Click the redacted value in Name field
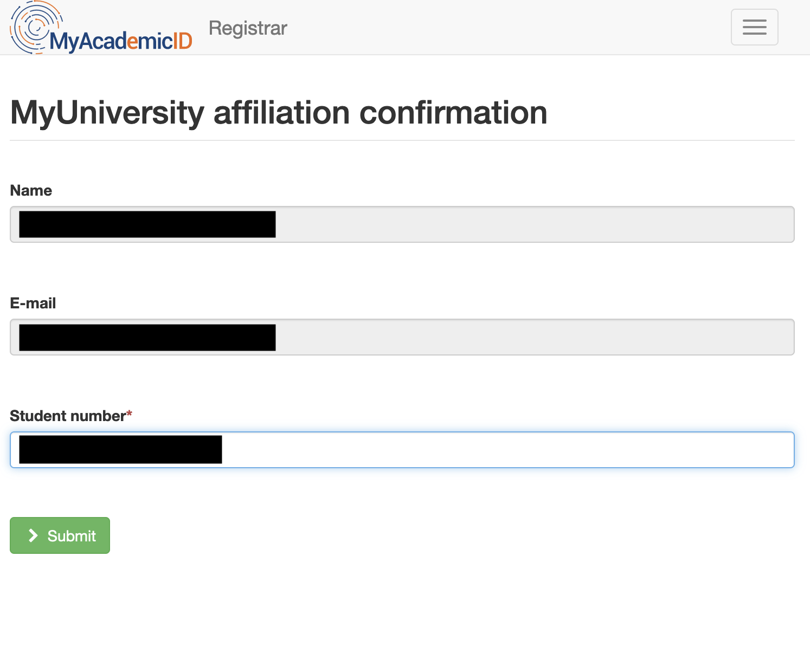 tap(147, 224)
